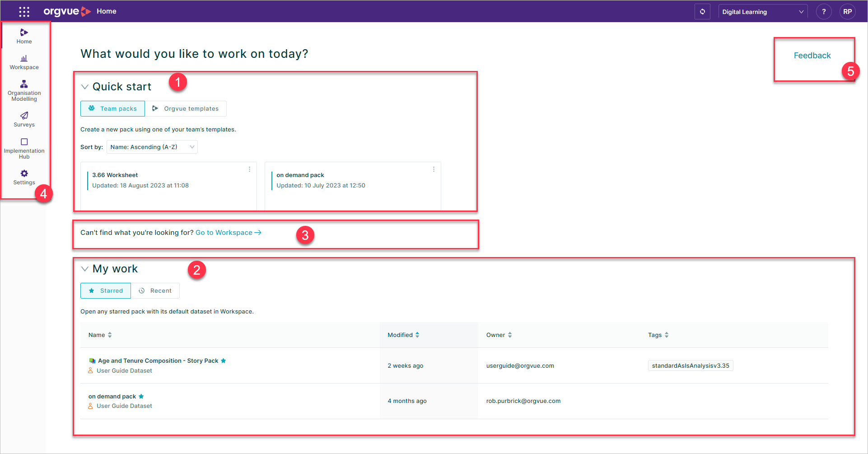Open the Sort by dropdown
This screenshot has height=454, width=868.
point(152,147)
